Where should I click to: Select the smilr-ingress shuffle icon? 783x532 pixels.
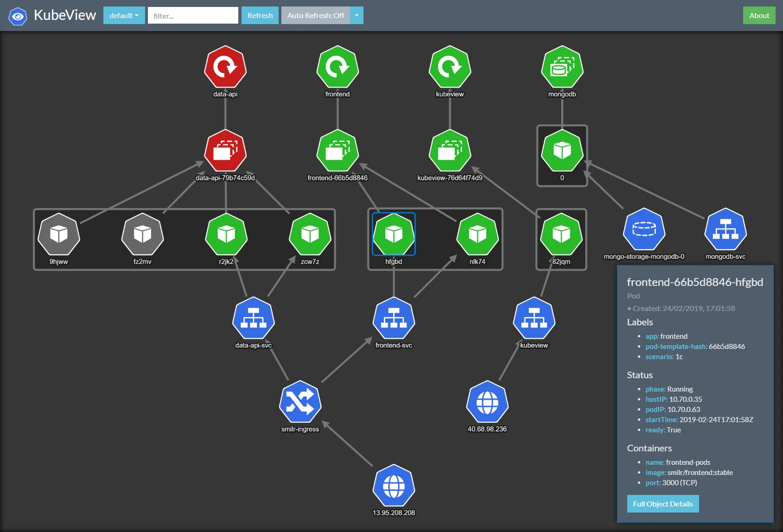click(300, 402)
